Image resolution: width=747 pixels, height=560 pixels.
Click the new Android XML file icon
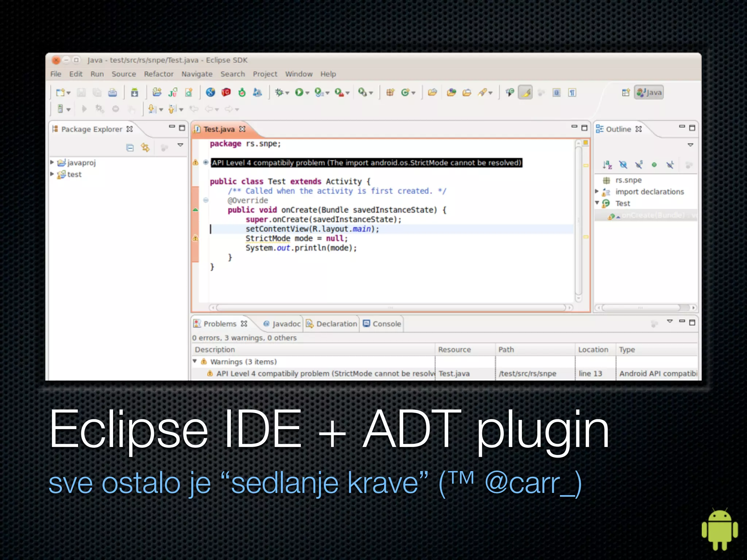(x=189, y=93)
